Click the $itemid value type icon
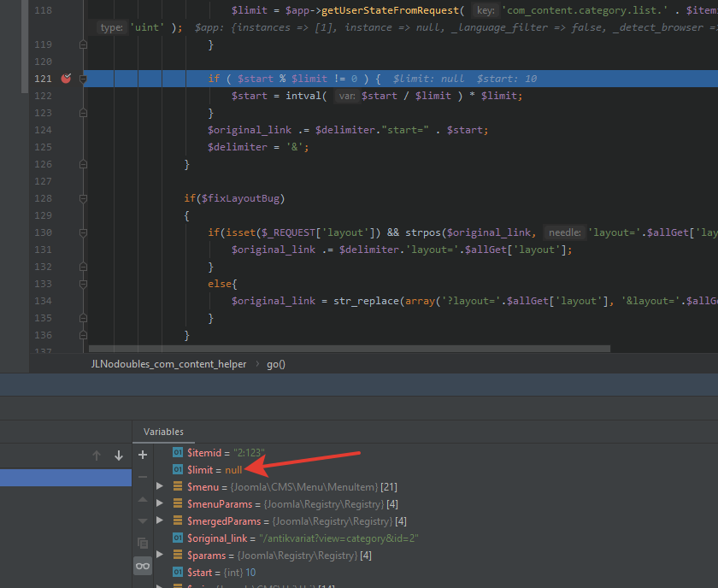 click(178, 452)
